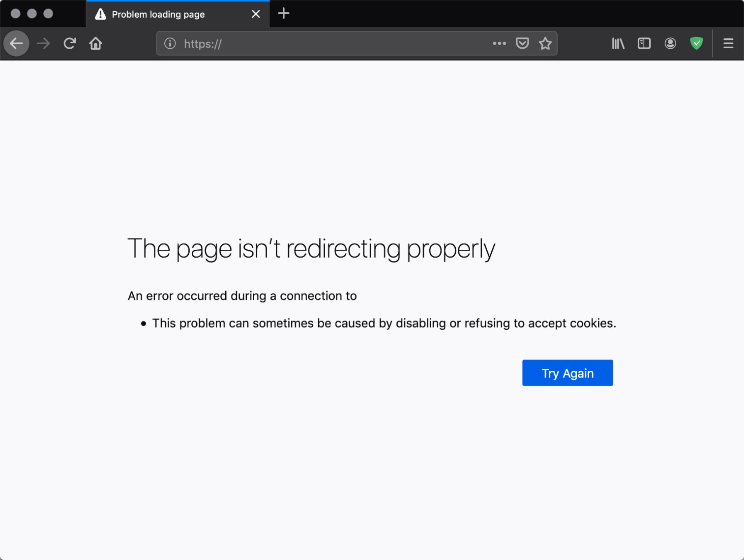Bookmark this page with the star
This screenshot has width=744, height=560.
pyautogui.click(x=545, y=43)
